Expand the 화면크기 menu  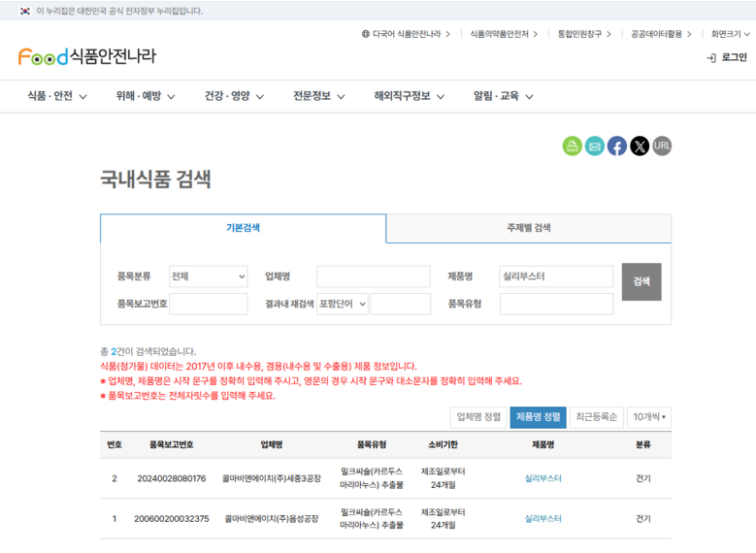pos(730,34)
